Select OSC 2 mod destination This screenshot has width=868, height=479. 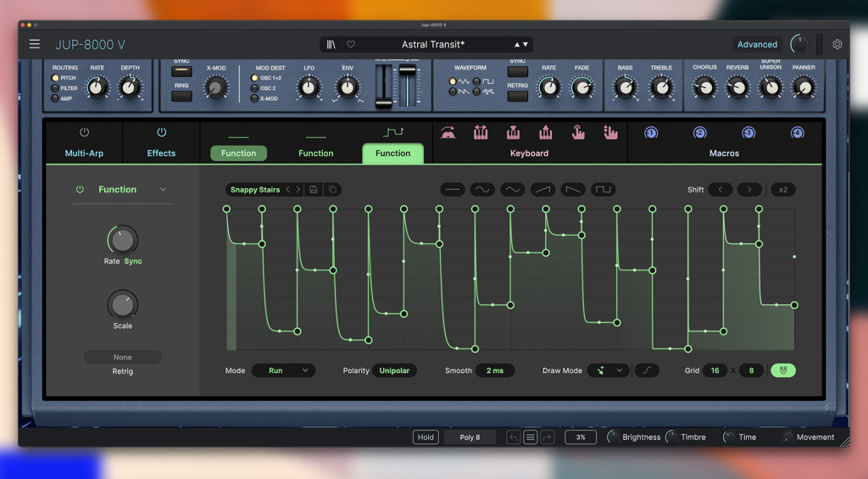(x=254, y=88)
